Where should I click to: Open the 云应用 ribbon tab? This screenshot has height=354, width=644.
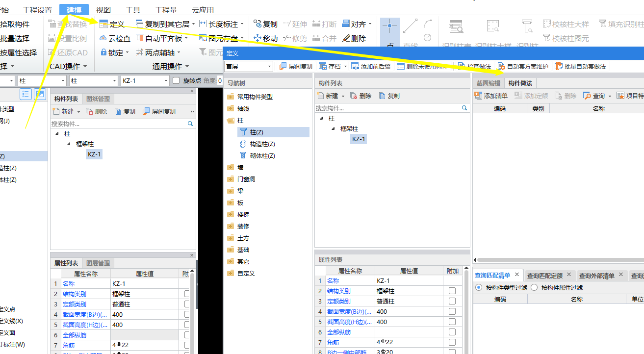coord(203,10)
